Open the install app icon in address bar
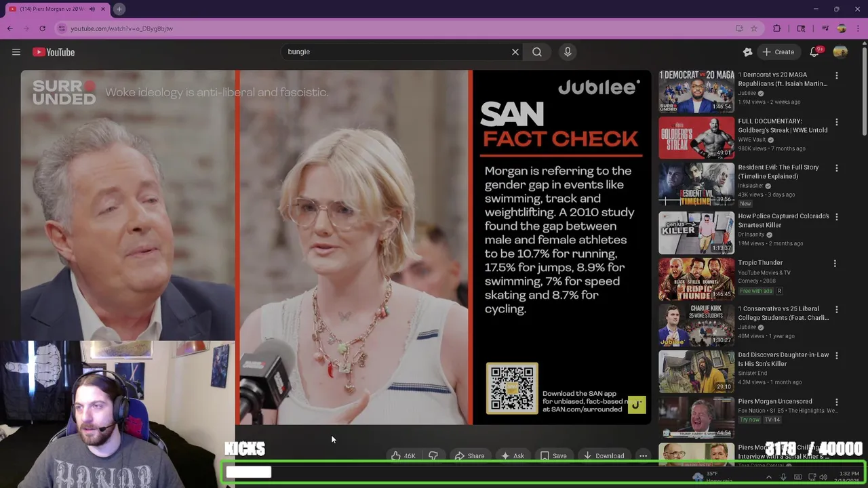 point(739,28)
